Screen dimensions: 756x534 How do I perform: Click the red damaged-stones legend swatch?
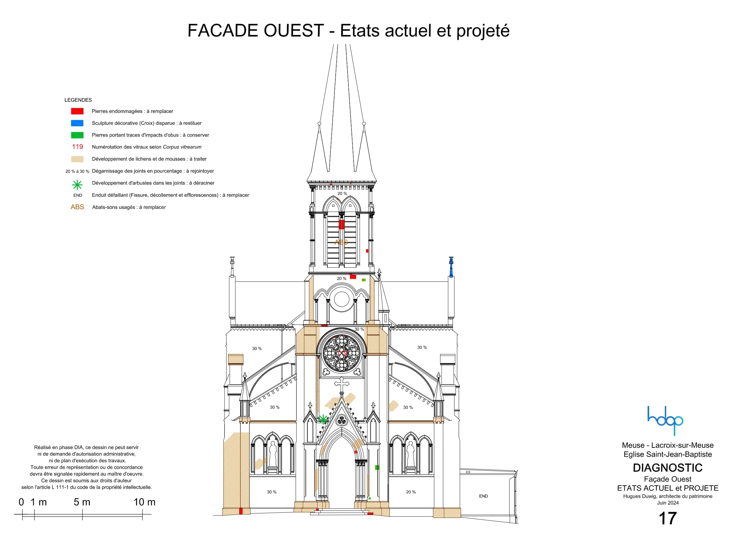(77, 111)
